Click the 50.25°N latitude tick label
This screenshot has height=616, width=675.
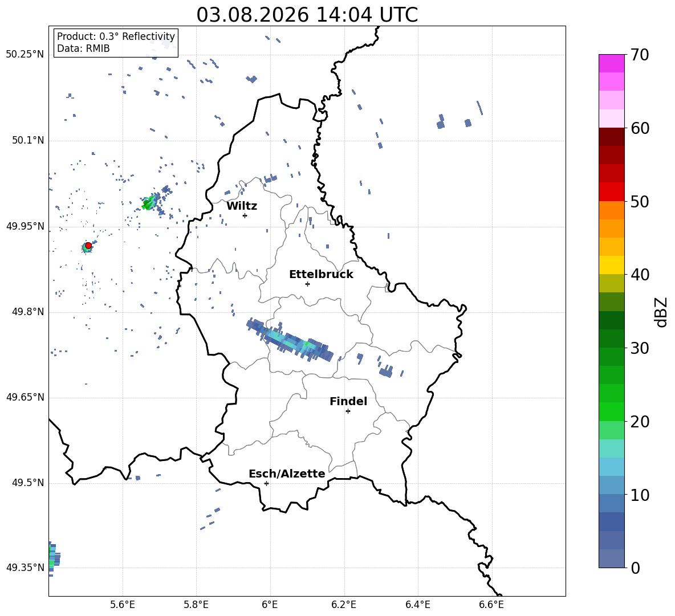(x=25, y=55)
